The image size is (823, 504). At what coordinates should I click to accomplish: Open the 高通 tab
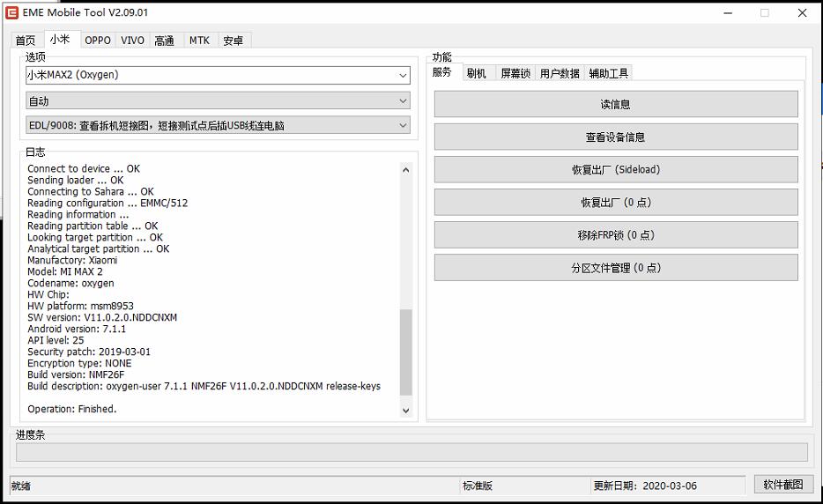(x=165, y=41)
